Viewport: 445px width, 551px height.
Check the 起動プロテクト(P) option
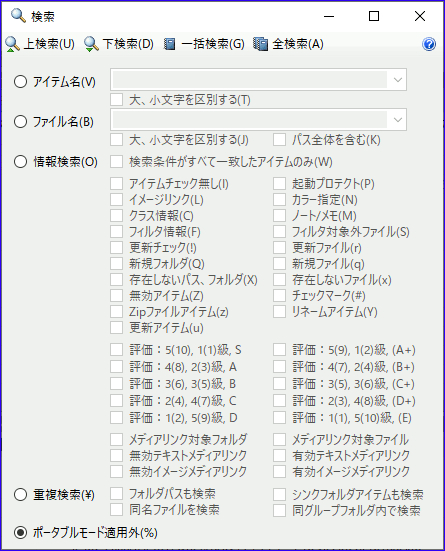tap(279, 183)
